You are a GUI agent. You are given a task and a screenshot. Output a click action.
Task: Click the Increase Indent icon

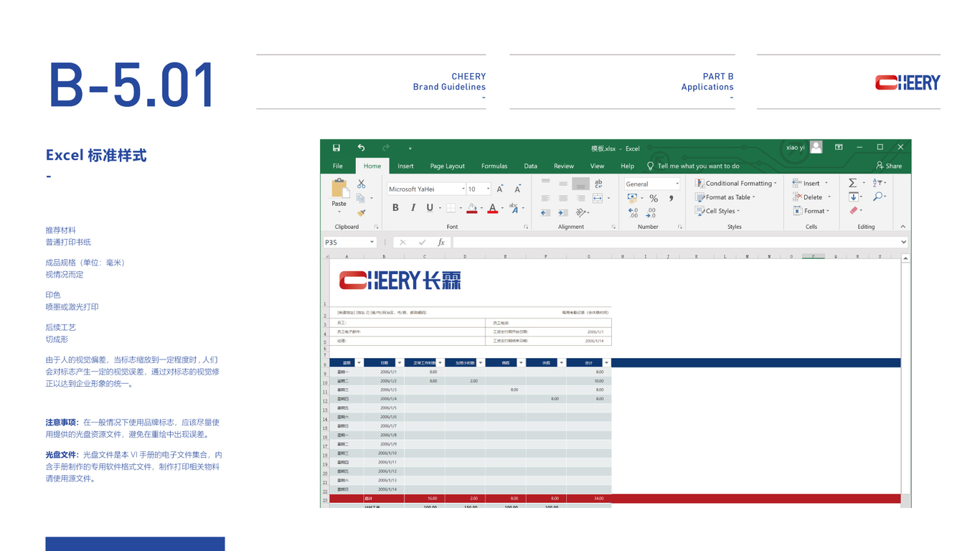pos(563,212)
